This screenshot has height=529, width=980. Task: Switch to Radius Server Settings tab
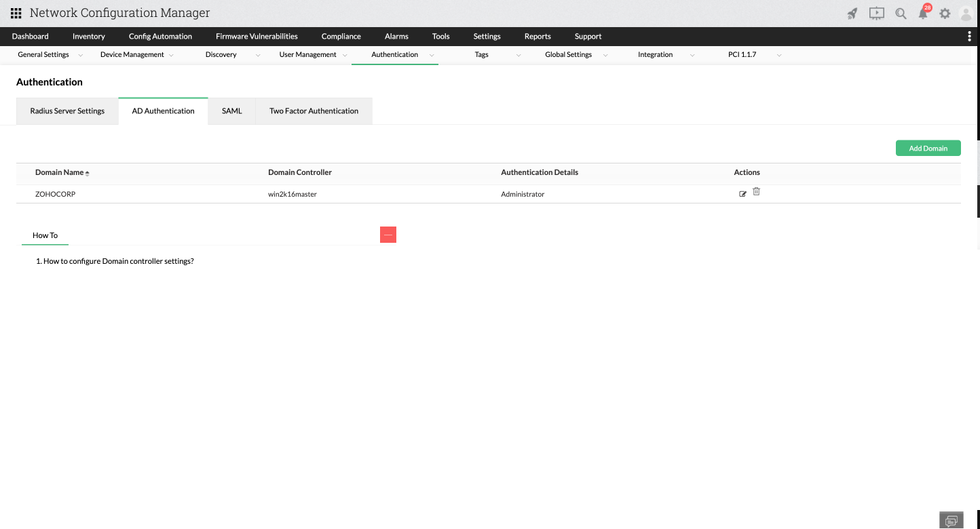click(67, 111)
